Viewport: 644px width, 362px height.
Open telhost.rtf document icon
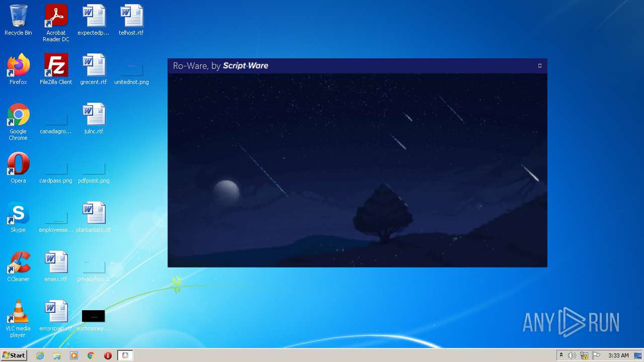[131, 20]
